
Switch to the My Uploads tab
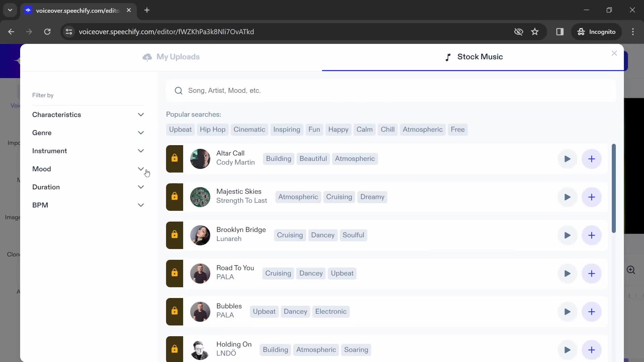coord(171,57)
